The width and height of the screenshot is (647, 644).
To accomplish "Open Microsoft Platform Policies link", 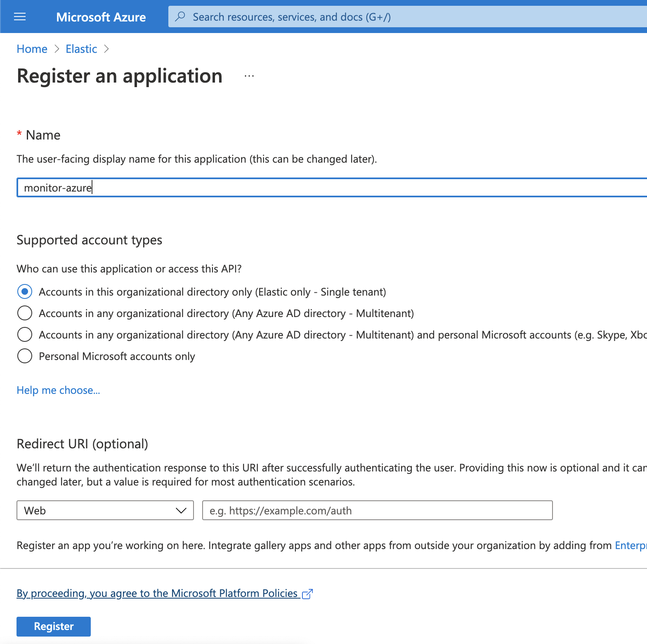I will point(157,593).
